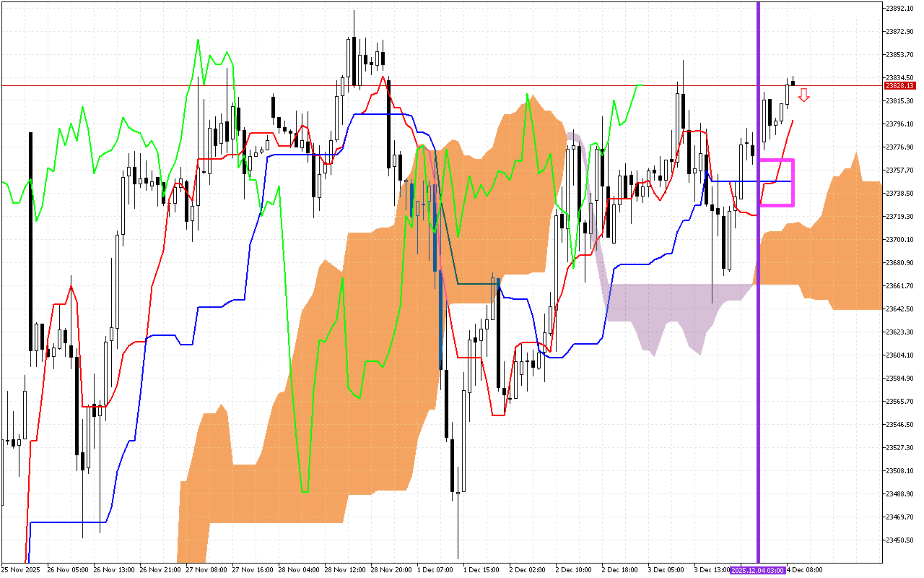Click the 1 Dec 07:00 time label
The height and width of the screenshot is (578, 924).
(x=435, y=570)
